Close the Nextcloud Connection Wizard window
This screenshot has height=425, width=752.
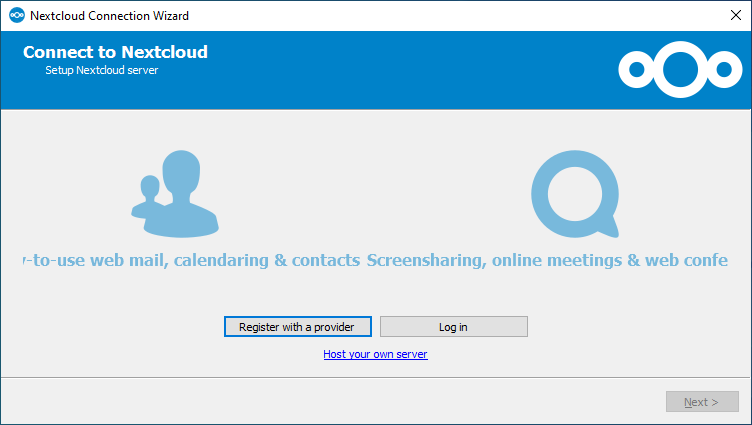click(736, 15)
